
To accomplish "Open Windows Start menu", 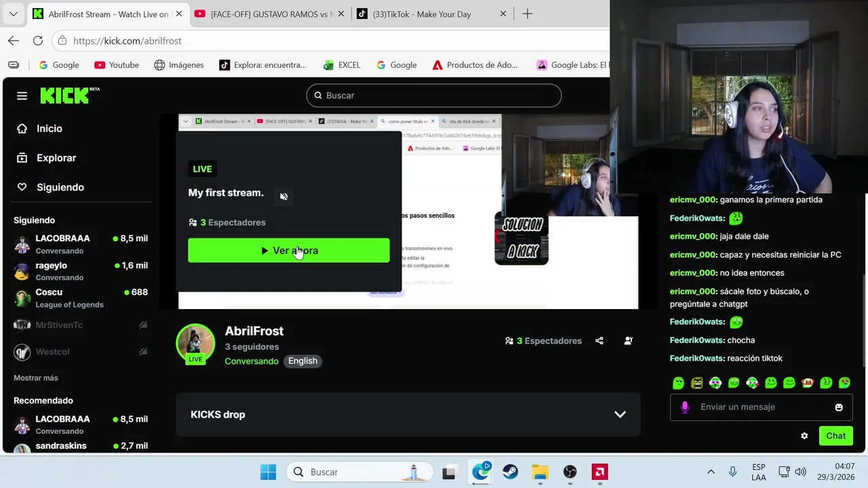I will point(269,472).
